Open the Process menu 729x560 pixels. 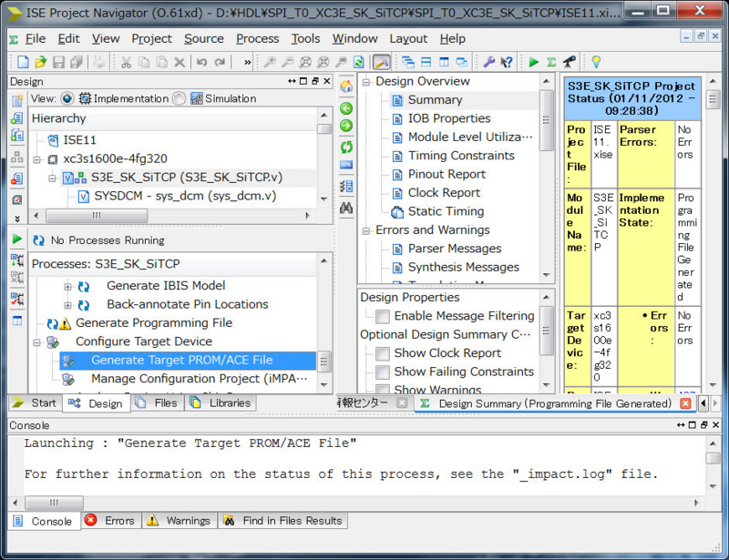coord(258,38)
